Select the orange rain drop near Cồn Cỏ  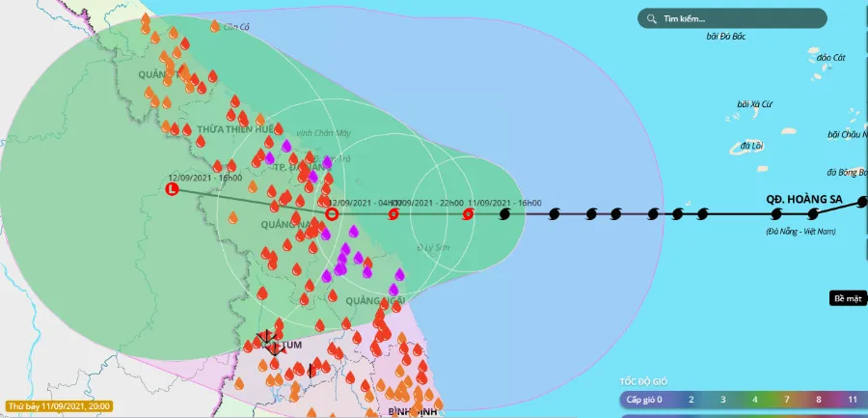[215, 28]
